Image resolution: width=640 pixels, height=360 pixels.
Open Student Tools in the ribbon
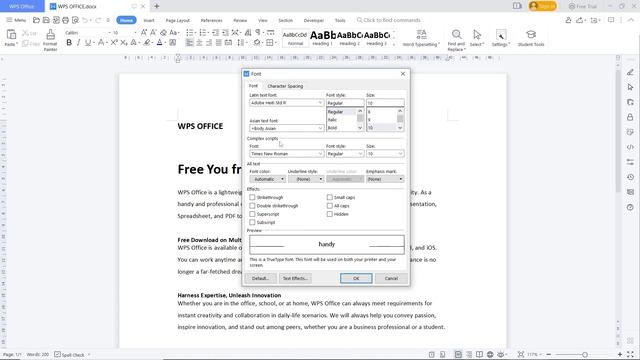tap(531, 38)
